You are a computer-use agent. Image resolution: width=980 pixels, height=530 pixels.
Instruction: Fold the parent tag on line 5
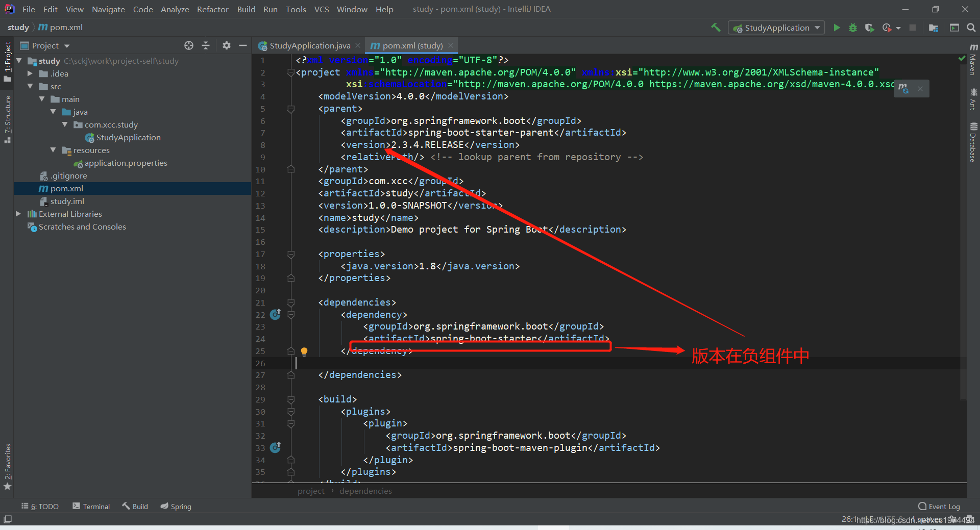coord(291,109)
